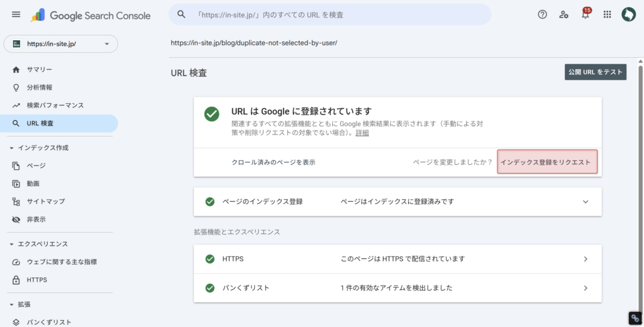Click 公開 URL をテスト button
The height and width of the screenshot is (327, 644).
click(596, 72)
